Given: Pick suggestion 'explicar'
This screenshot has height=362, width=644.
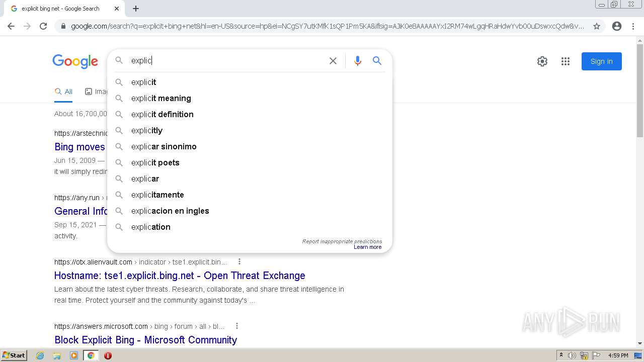Looking at the screenshot, I should (x=250, y=178).
